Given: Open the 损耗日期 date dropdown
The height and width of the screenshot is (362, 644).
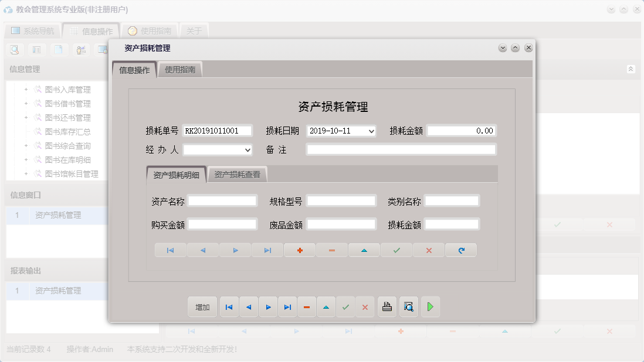Looking at the screenshot, I should click(371, 131).
